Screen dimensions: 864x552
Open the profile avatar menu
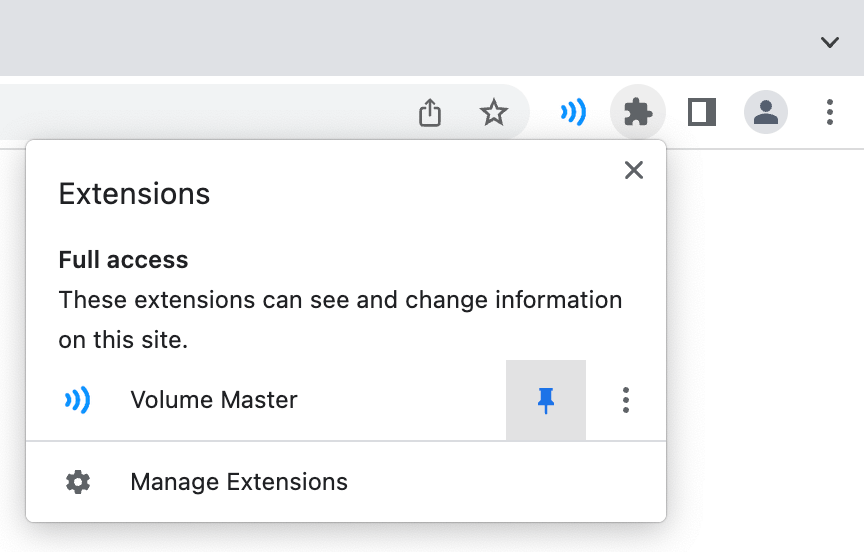pos(766,112)
